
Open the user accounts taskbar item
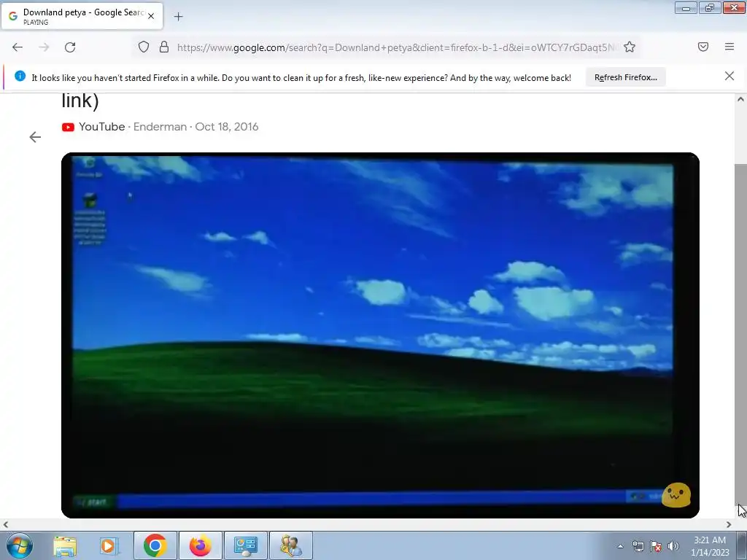point(291,545)
